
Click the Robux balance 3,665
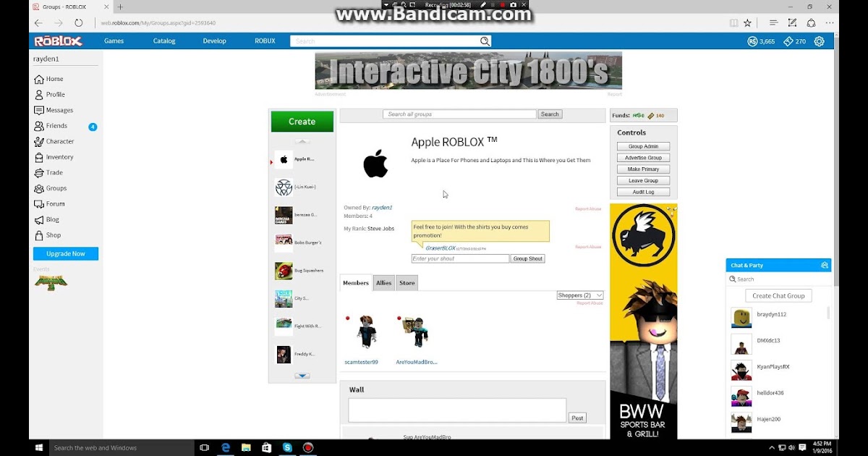pyautogui.click(x=762, y=41)
